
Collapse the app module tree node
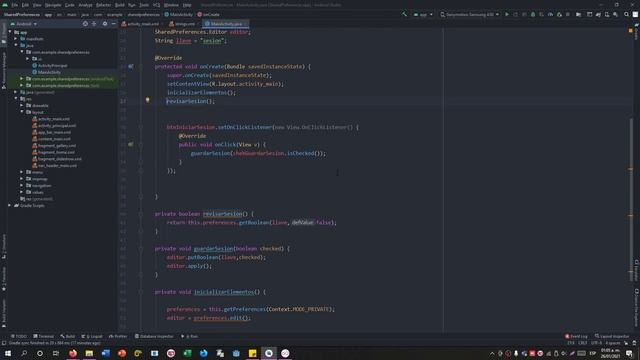coord(10,32)
